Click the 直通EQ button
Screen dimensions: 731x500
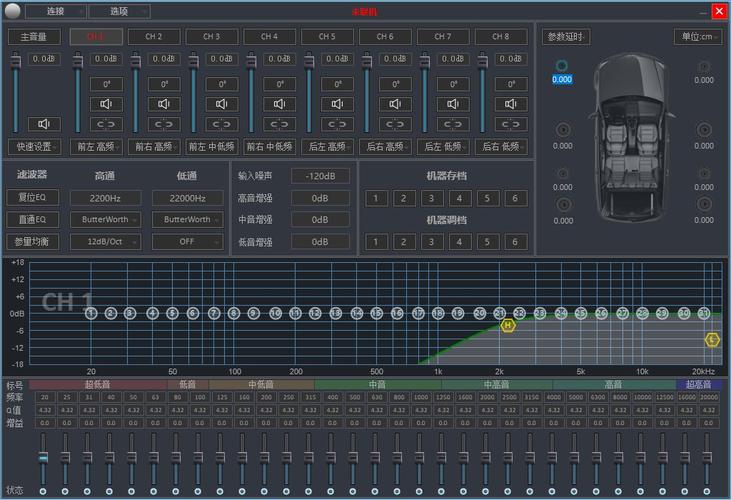click(x=33, y=219)
